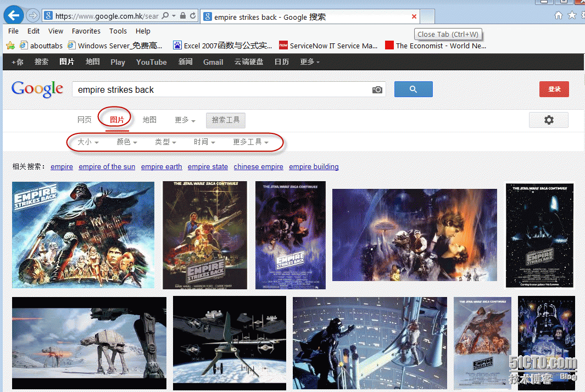Screen dimensions: 585x392
Task: Click the Google logo
Action: [37, 89]
